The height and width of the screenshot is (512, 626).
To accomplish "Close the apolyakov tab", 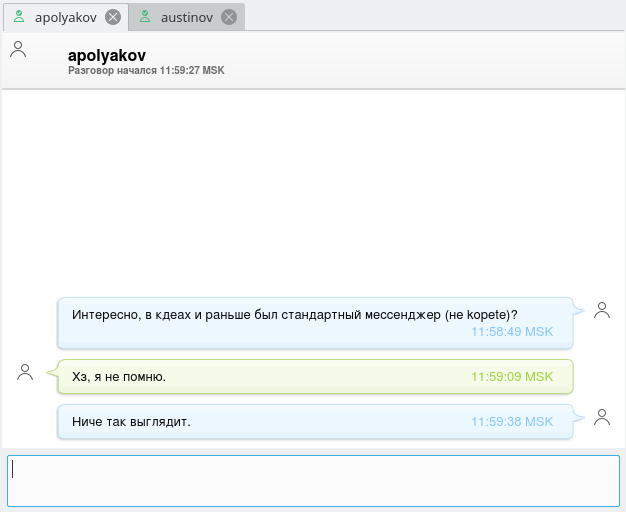I will 113,17.
